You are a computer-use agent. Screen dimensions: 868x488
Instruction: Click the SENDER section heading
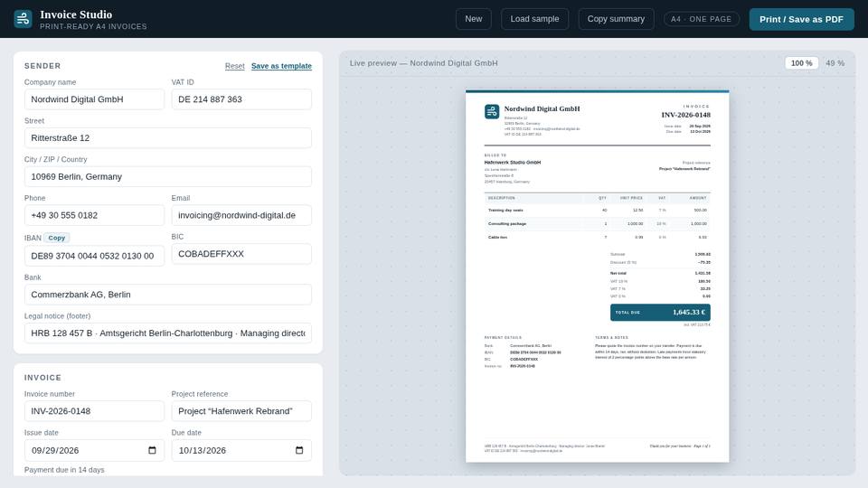click(x=42, y=66)
